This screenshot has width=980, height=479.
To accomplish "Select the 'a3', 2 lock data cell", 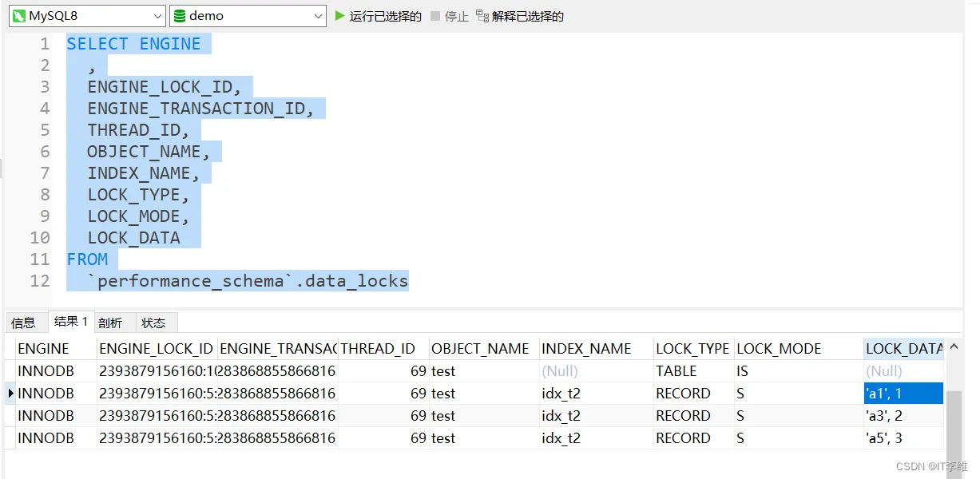I will click(x=904, y=416).
